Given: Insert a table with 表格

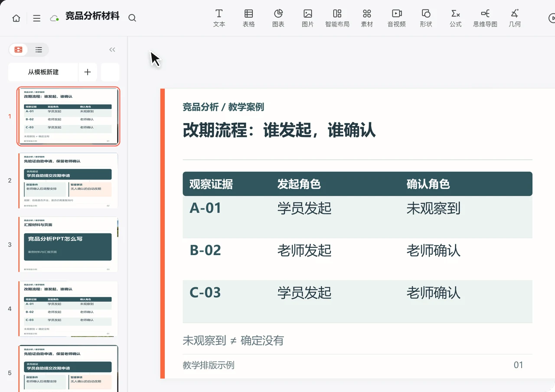Looking at the screenshot, I should point(249,18).
